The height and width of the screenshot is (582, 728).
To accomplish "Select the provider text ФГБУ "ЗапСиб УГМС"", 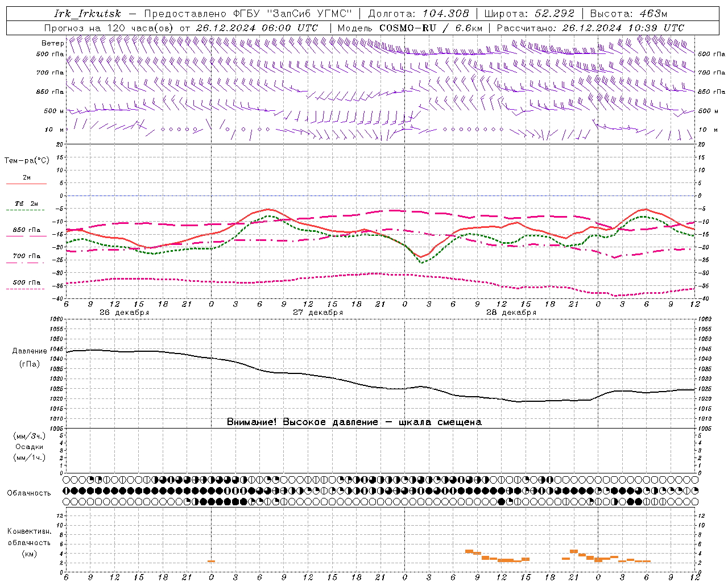I will (x=293, y=14).
